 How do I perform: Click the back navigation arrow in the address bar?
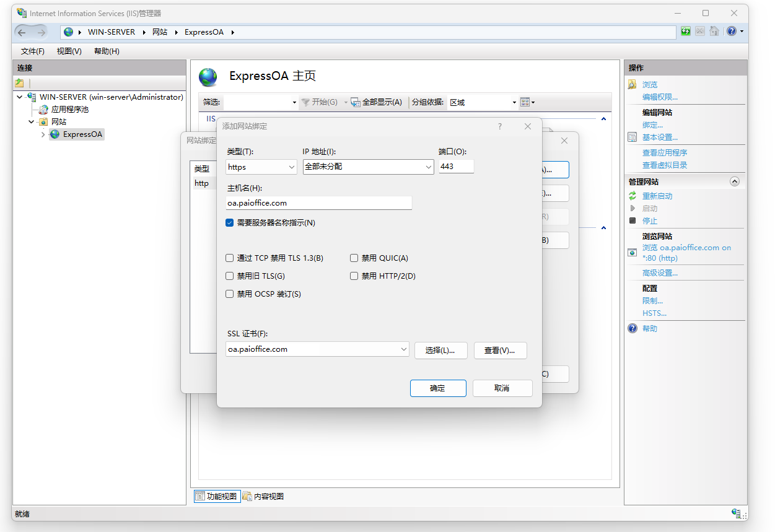pos(22,32)
